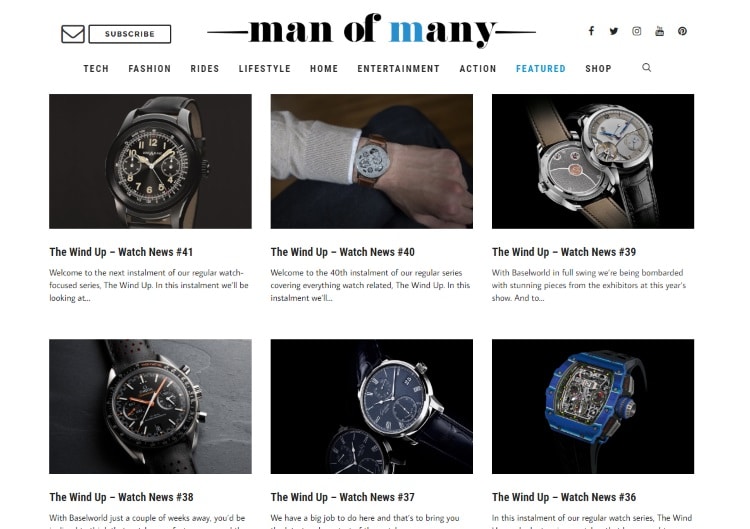750x529 pixels.
Task: Open article Watch News #39 title
Action: coord(564,252)
